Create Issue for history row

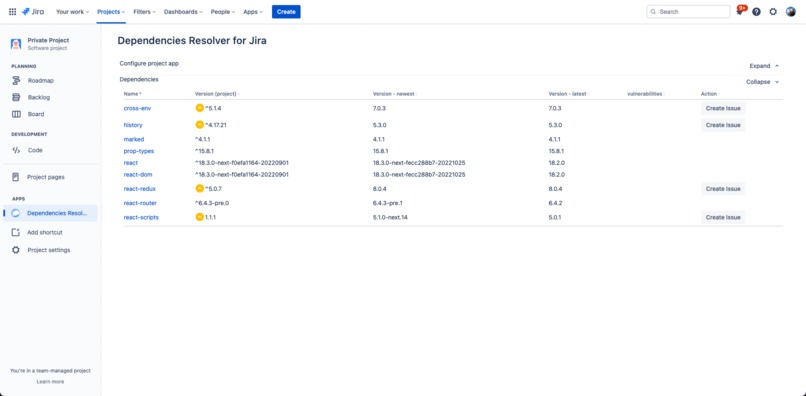tap(723, 125)
